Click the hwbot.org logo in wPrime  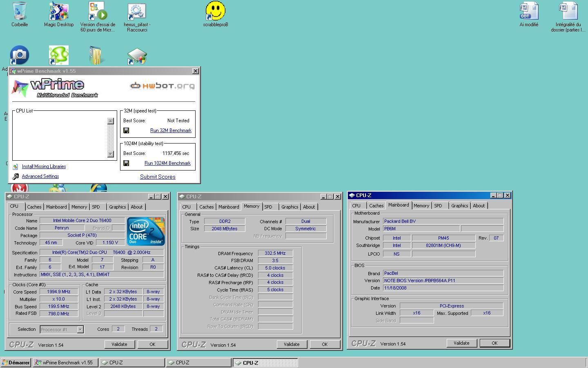tap(162, 86)
